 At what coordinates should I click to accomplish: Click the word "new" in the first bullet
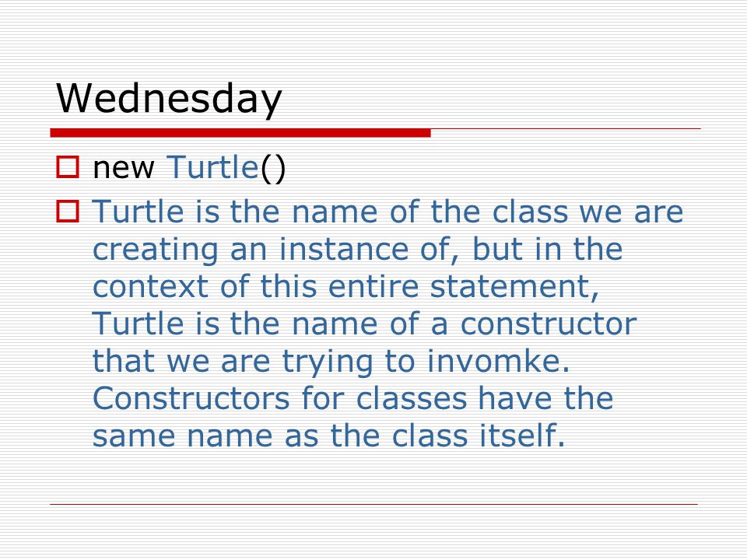pyautogui.click(x=124, y=169)
